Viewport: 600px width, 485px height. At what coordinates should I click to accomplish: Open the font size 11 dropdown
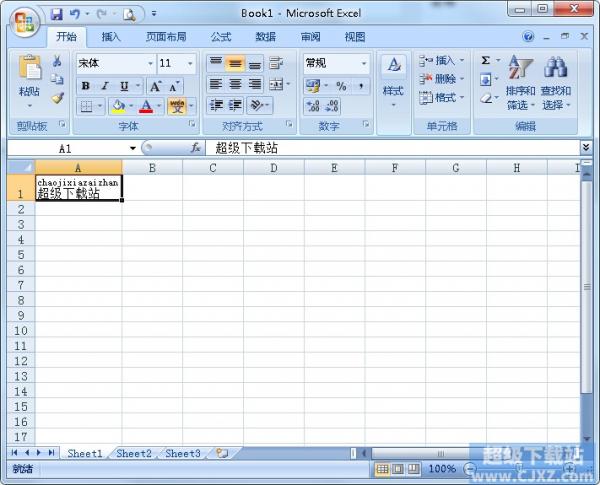[x=190, y=63]
